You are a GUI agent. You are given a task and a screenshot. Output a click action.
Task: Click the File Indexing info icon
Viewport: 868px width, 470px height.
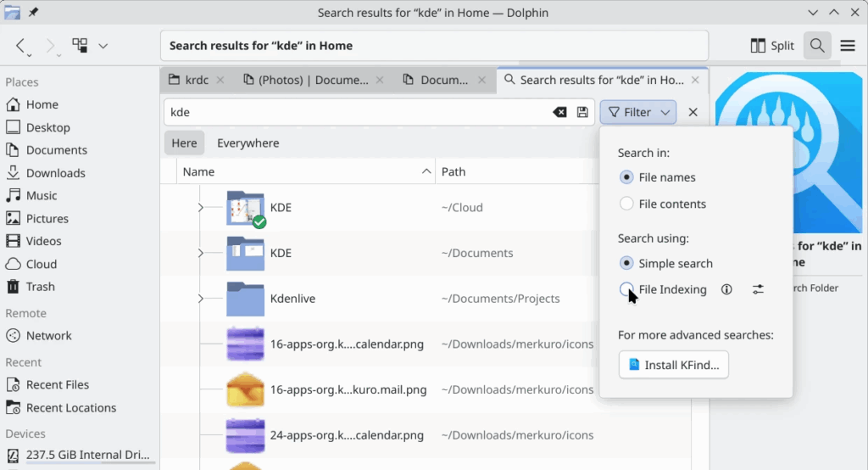(726, 289)
